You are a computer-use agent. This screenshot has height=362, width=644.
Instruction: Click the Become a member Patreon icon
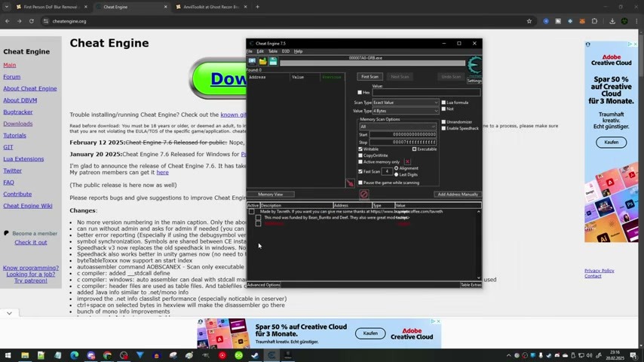tap(6, 233)
